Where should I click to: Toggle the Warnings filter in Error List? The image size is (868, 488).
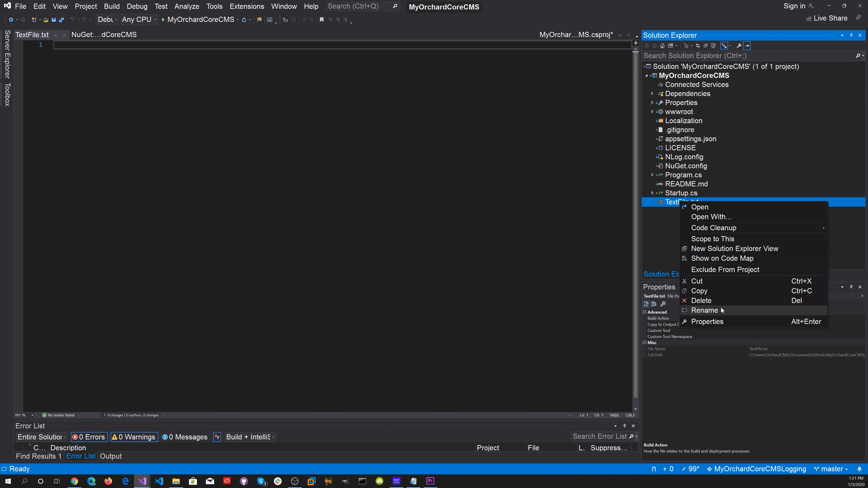pos(134,437)
